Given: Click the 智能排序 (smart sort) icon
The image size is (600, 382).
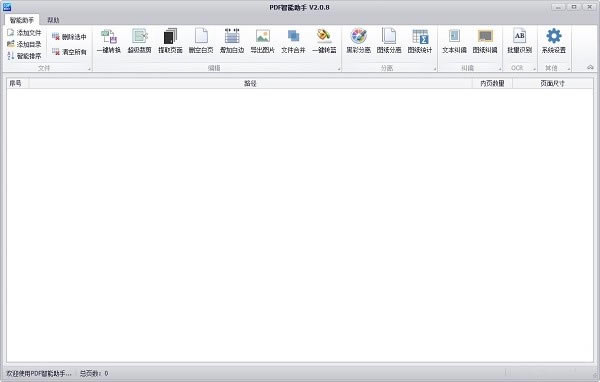Looking at the screenshot, I should click(11, 56).
